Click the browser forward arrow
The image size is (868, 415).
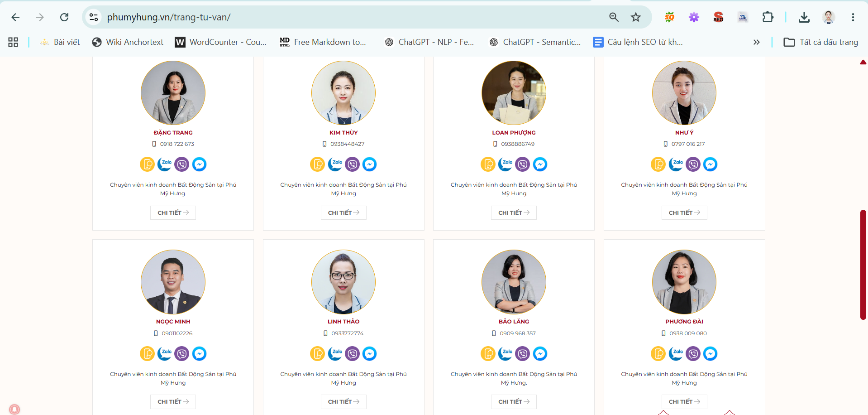click(x=40, y=17)
